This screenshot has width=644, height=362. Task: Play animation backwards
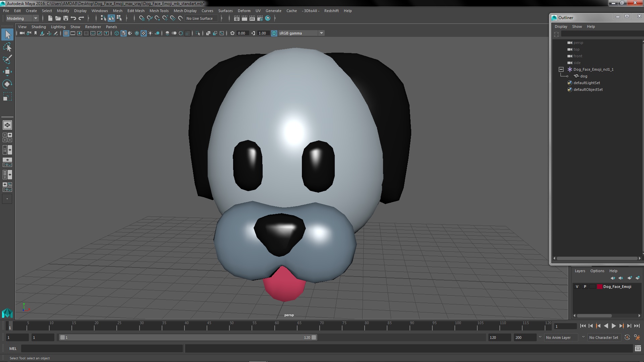606,326
